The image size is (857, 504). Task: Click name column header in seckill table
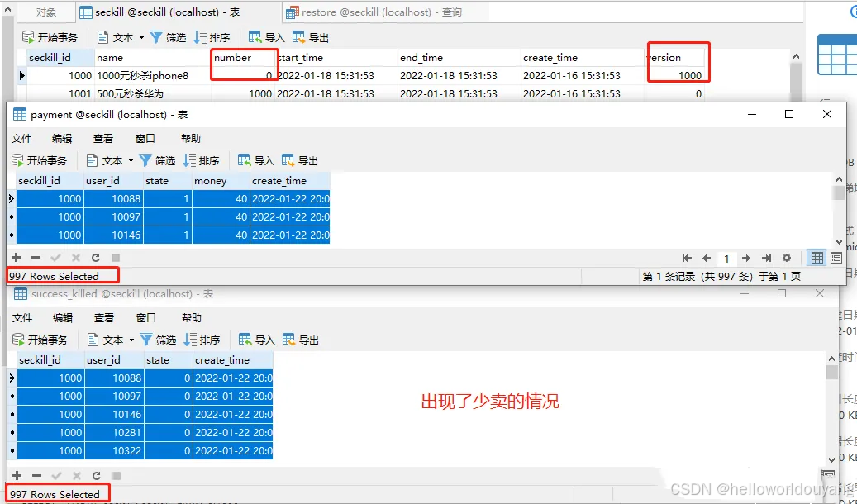[x=153, y=57]
